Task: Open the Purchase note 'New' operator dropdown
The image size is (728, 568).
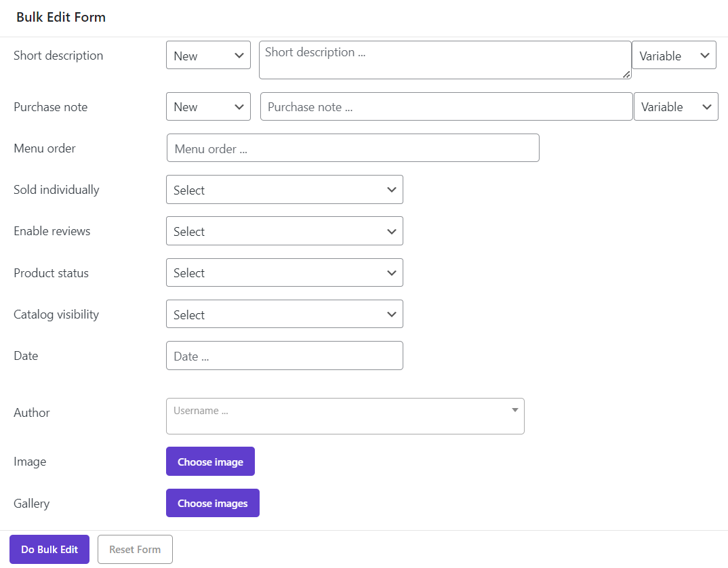Action: (208, 107)
